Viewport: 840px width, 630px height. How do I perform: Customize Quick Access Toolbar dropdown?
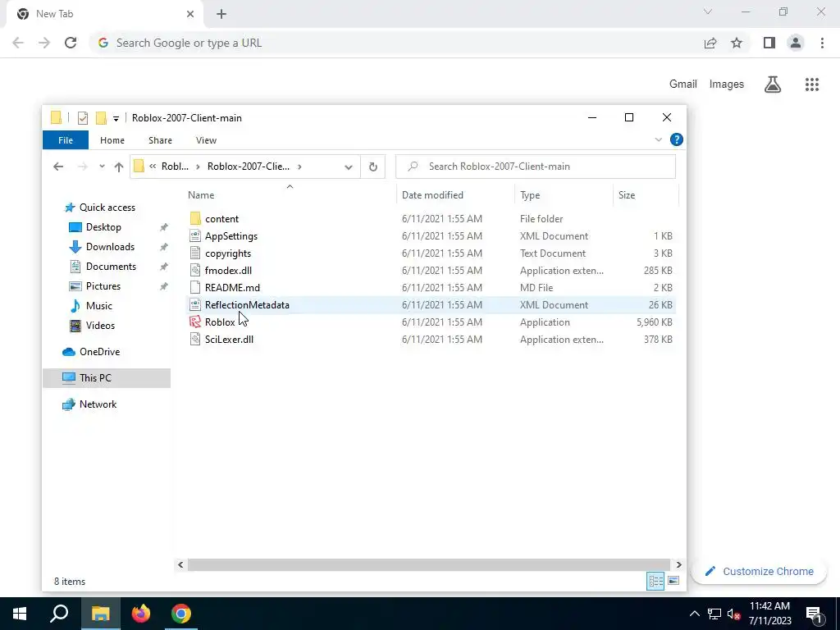coord(116,118)
